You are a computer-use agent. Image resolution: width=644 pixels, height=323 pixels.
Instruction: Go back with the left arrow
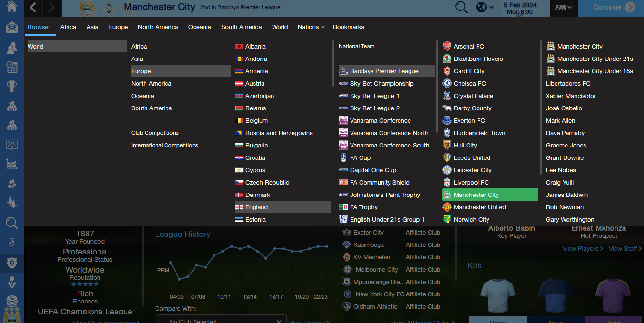33,7
